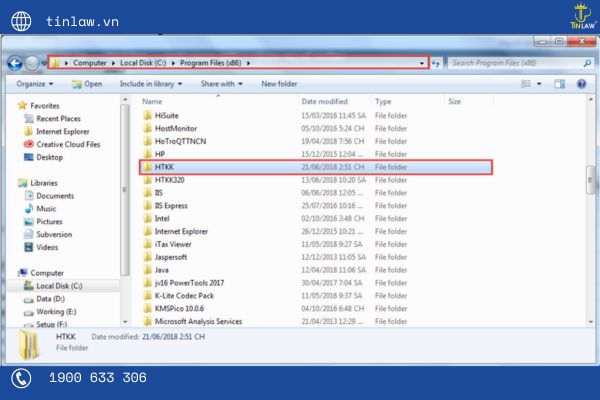Select the Internet Explorer folder in file list
The width and height of the screenshot is (600, 400).
tap(181, 231)
